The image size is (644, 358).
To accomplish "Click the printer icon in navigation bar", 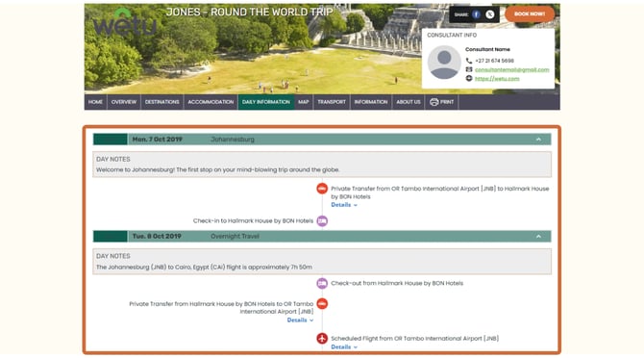I will point(433,102).
